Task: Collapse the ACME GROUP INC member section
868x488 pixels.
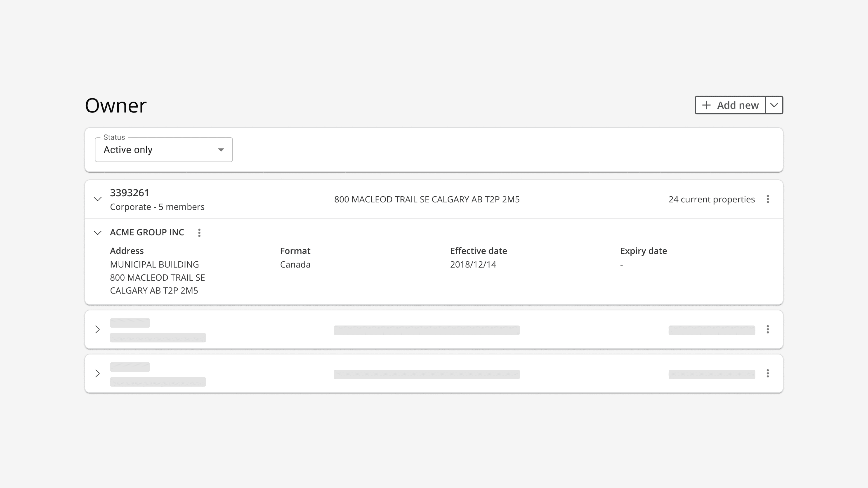Action: [x=98, y=233]
